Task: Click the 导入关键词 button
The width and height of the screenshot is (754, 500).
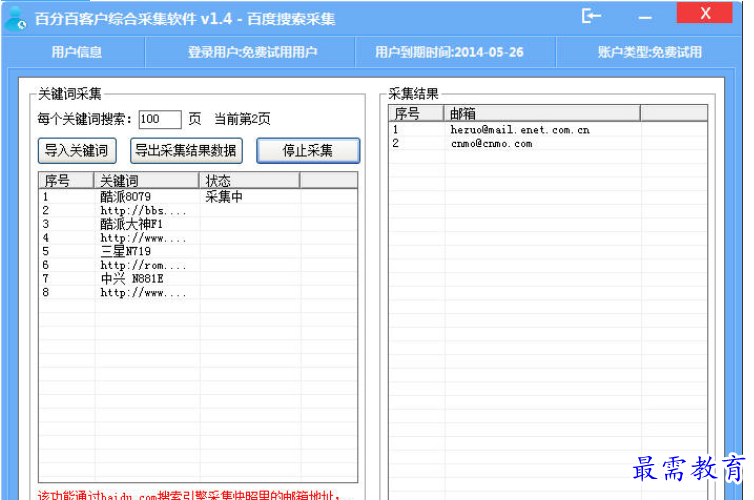Action: click(x=77, y=151)
